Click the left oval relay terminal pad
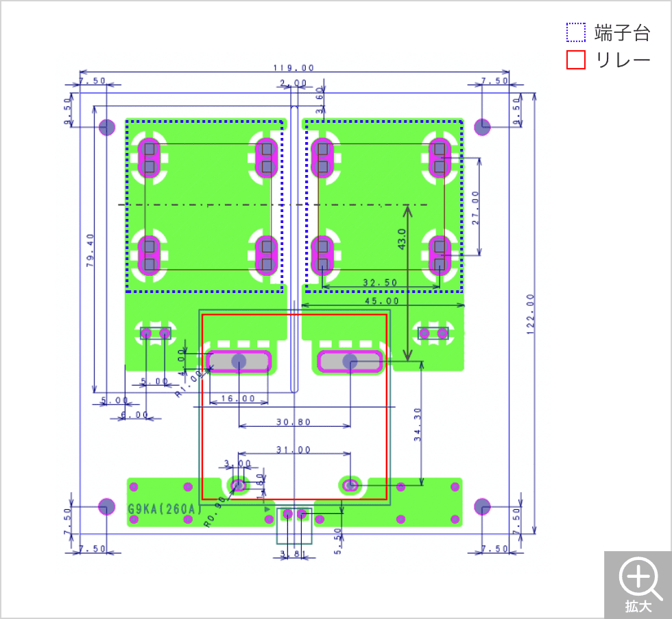 [x=239, y=361]
